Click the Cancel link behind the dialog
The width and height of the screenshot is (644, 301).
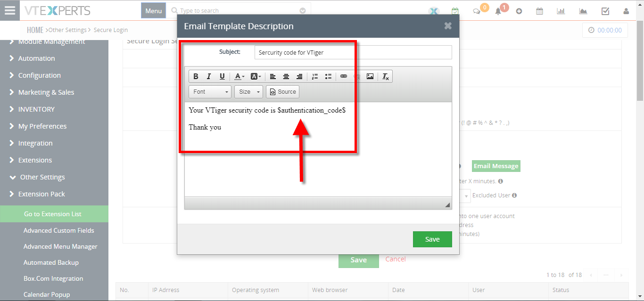point(396,259)
